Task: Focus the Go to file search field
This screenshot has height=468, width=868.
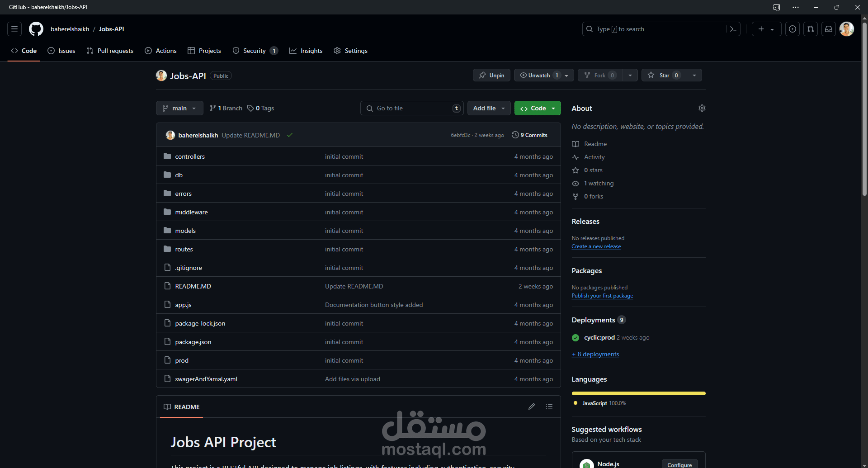Action: tap(412, 108)
